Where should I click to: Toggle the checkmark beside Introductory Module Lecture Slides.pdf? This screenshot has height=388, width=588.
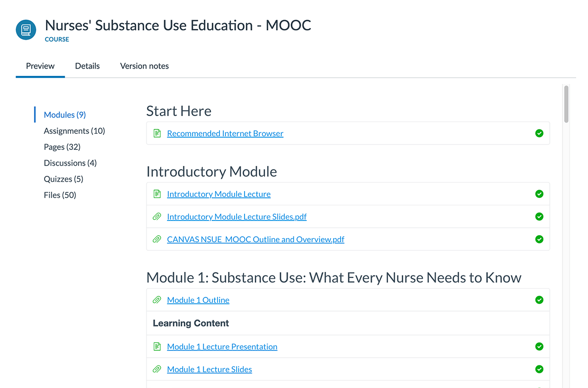(x=539, y=217)
